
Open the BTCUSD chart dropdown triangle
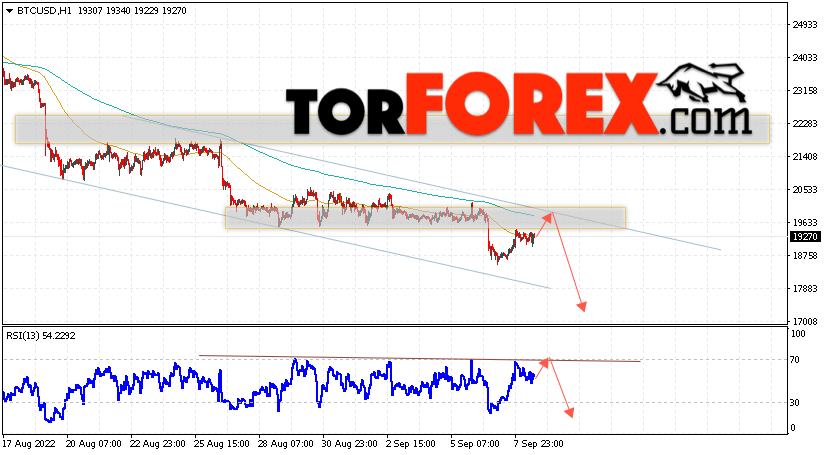pyautogui.click(x=9, y=11)
